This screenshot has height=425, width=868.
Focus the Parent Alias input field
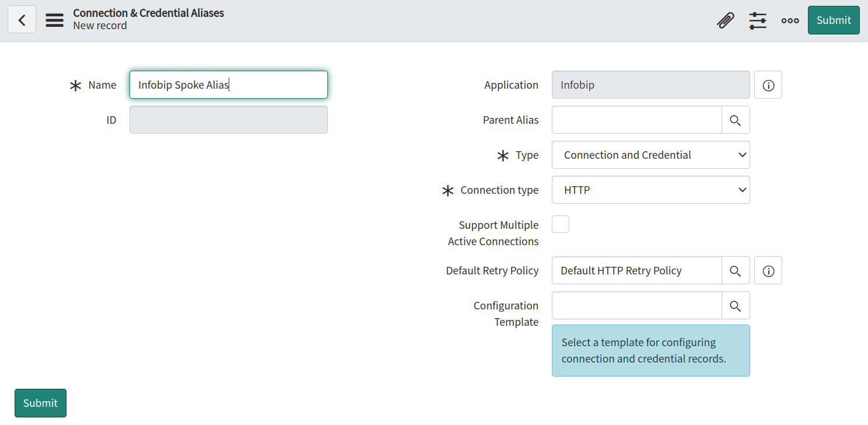(x=636, y=120)
